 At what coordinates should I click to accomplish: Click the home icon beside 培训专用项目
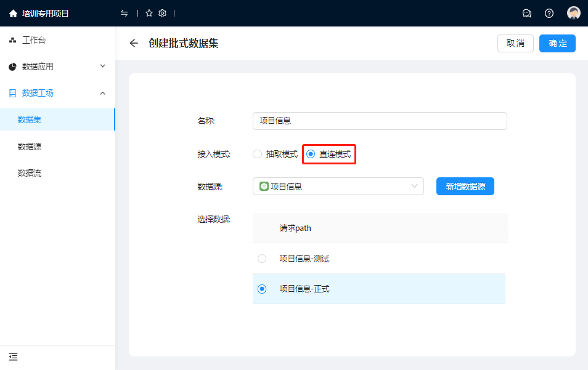[x=13, y=13]
